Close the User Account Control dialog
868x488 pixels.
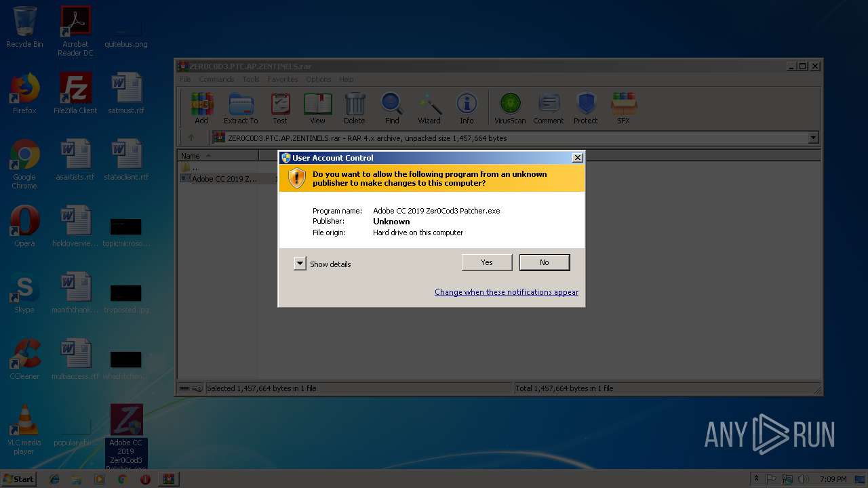(x=577, y=157)
